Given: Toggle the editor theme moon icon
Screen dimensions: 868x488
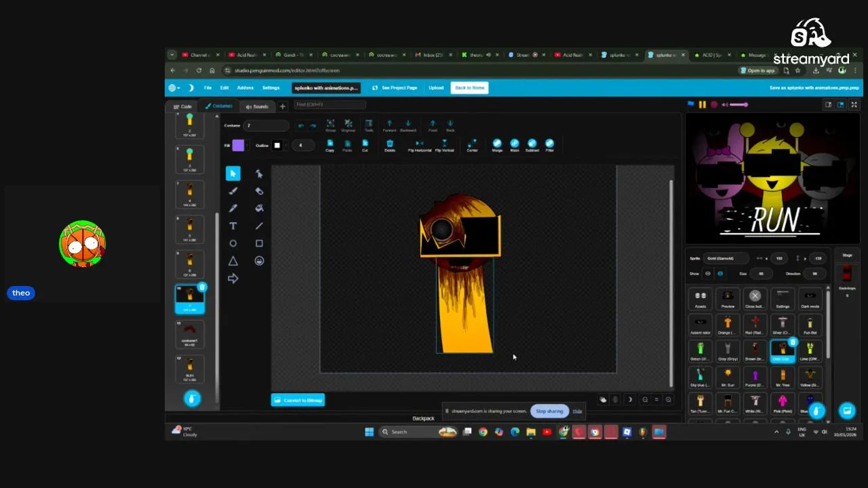Looking at the screenshot, I should pyautogui.click(x=191, y=87).
